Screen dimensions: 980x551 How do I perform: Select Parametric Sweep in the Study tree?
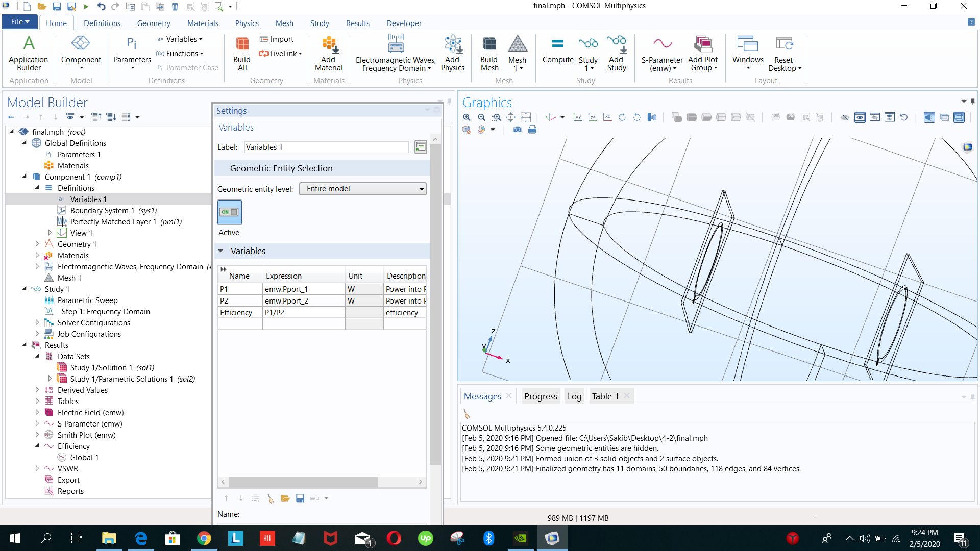[87, 300]
